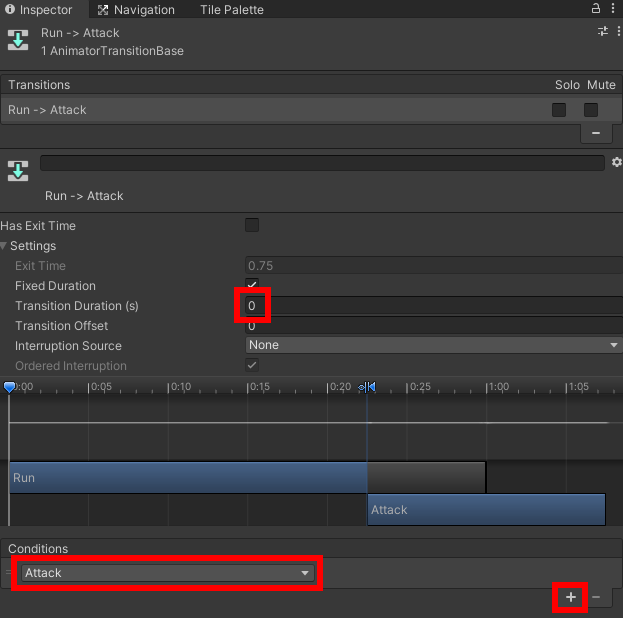The width and height of the screenshot is (623, 618).
Task: Remove the selected transition with the minus button
Action: (x=596, y=133)
